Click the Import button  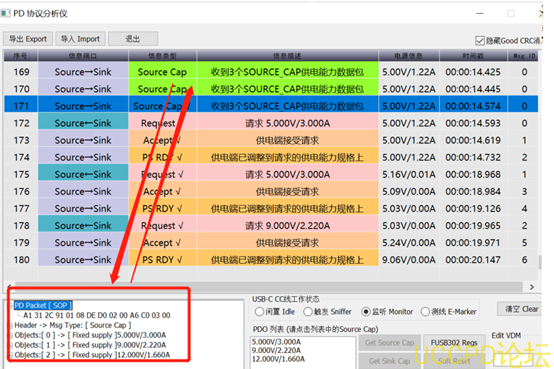tap(80, 39)
